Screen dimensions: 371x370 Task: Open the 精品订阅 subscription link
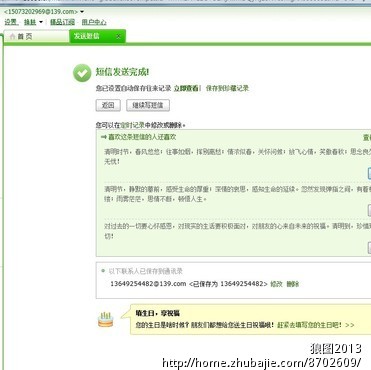[62, 22]
